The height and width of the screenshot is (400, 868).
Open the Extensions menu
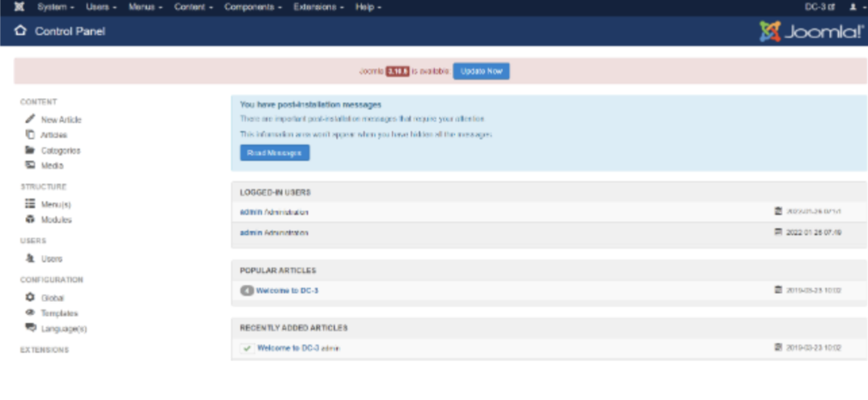pos(318,7)
